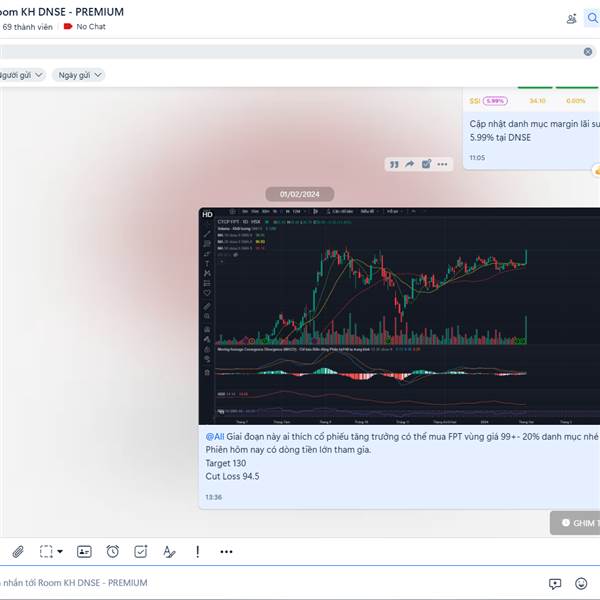The image size is (600, 600).
Task: Open the text formatting icon
Action: (169, 551)
